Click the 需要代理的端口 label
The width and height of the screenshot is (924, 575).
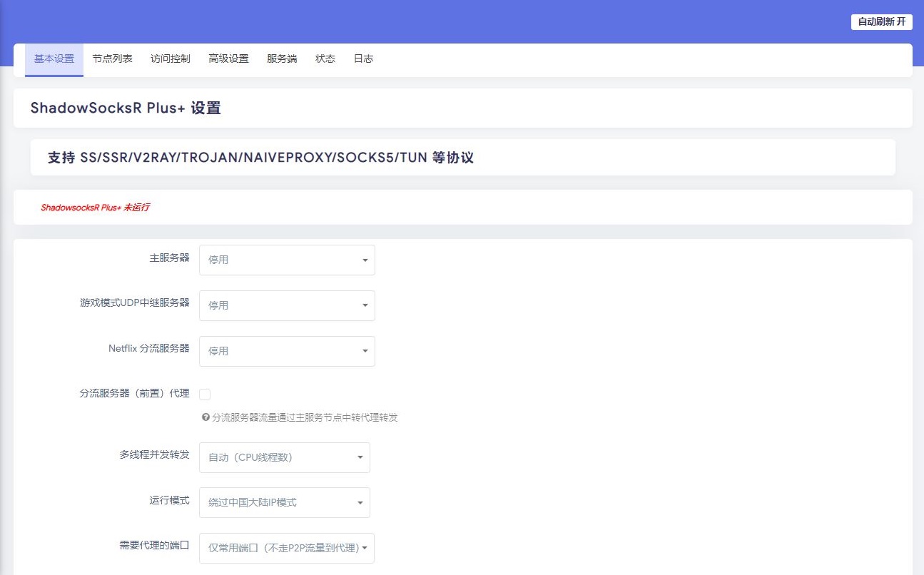(154, 546)
